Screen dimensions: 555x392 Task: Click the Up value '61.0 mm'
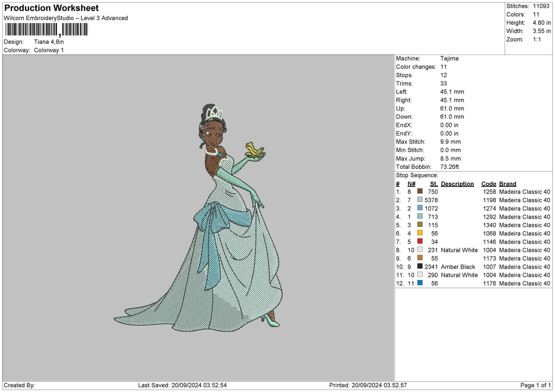click(452, 109)
